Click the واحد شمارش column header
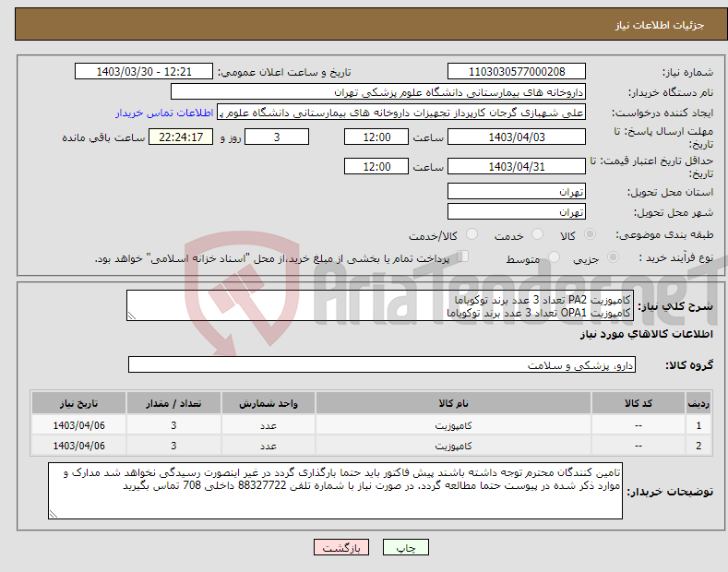This screenshot has height=572, width=728. point(269,403)
